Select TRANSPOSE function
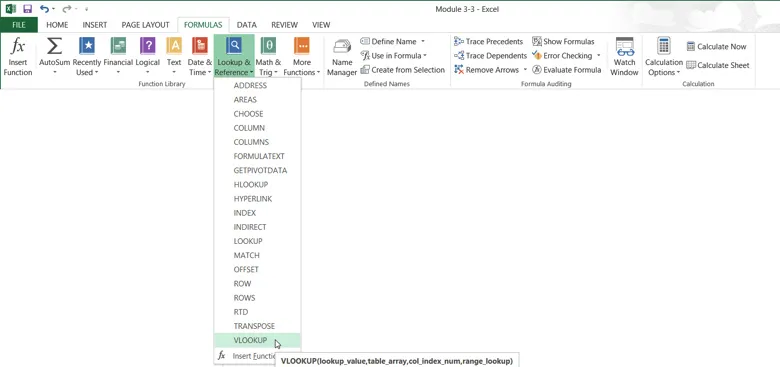 click(257, 326)
